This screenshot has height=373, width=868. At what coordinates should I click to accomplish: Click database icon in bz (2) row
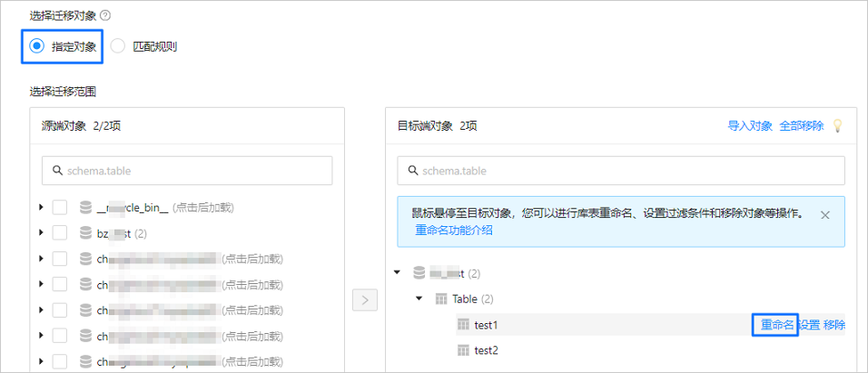pyautogui.click(x=85, y=233)
